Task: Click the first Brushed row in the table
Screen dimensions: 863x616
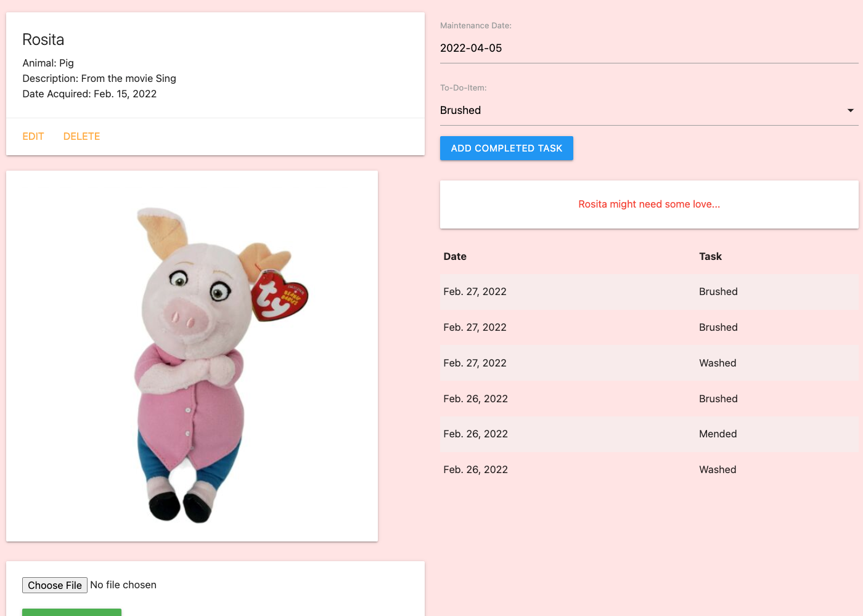Action: click(648, 292)
